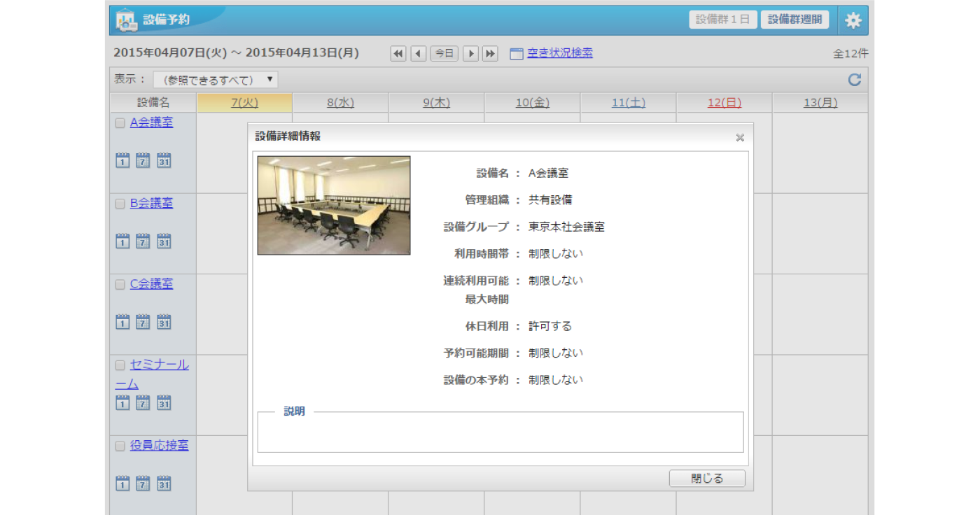Go to next day with single-right arrow
Image resolution: width=980 pixels, height=515 pixels.
[x=470, y=54]
